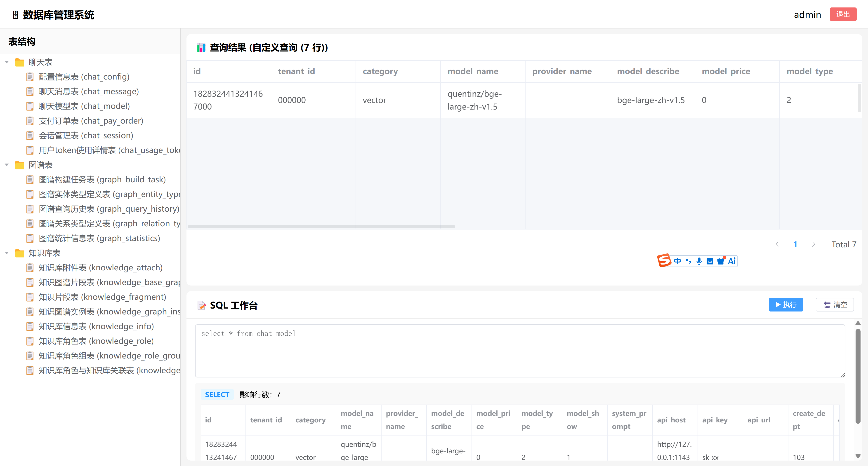Select page 1 in pagination
The width and height of the screenshot is (868, 466).
pos(795,244)
